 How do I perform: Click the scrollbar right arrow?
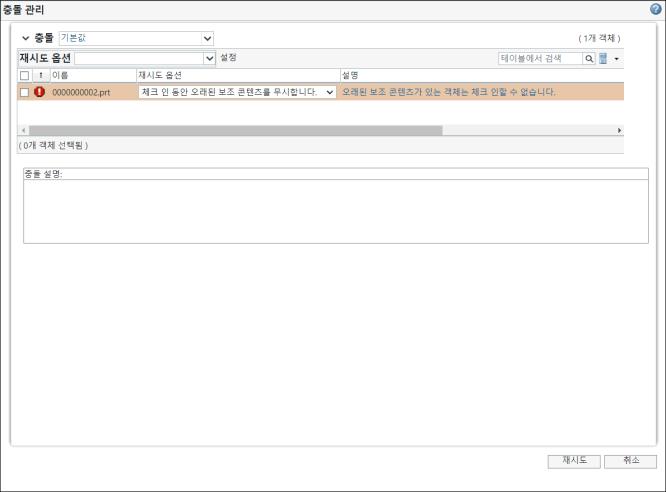coord(619,130)
